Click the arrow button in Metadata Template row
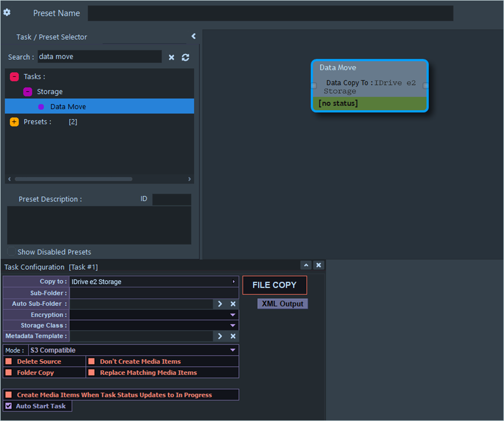The image size is (504, 421). pyautogui.click(x=220, y=336)
